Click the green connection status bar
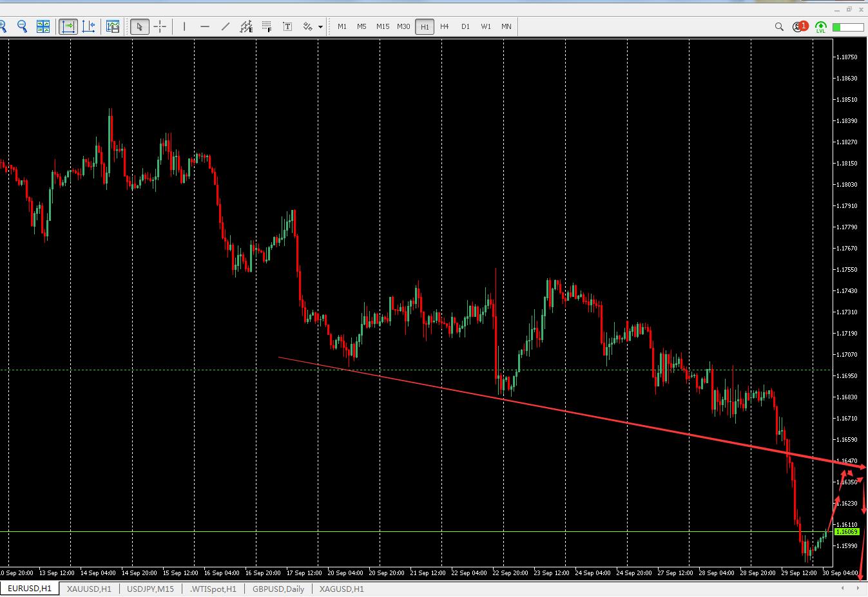868x597 pixels. (848, 27)
